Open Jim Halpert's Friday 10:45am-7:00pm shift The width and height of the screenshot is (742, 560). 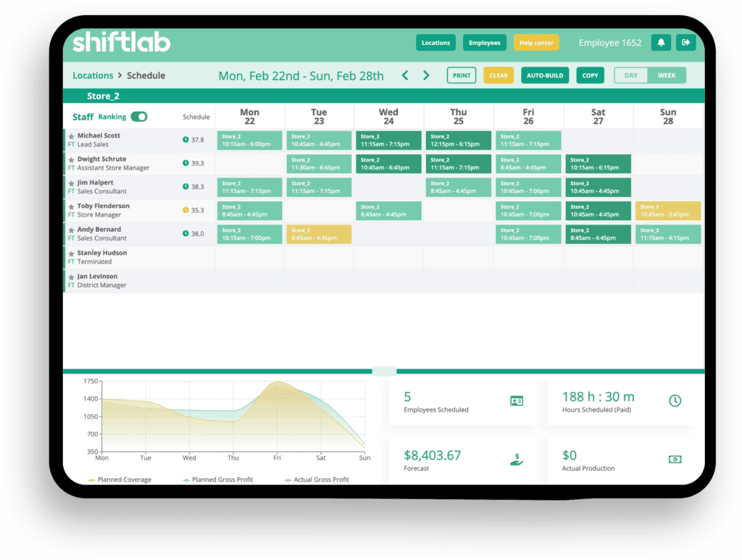pyautogui.click(x=528, y=188)
